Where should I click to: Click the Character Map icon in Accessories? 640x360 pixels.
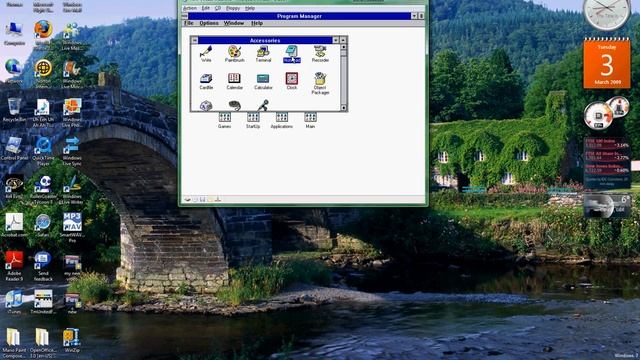(206, 106)
